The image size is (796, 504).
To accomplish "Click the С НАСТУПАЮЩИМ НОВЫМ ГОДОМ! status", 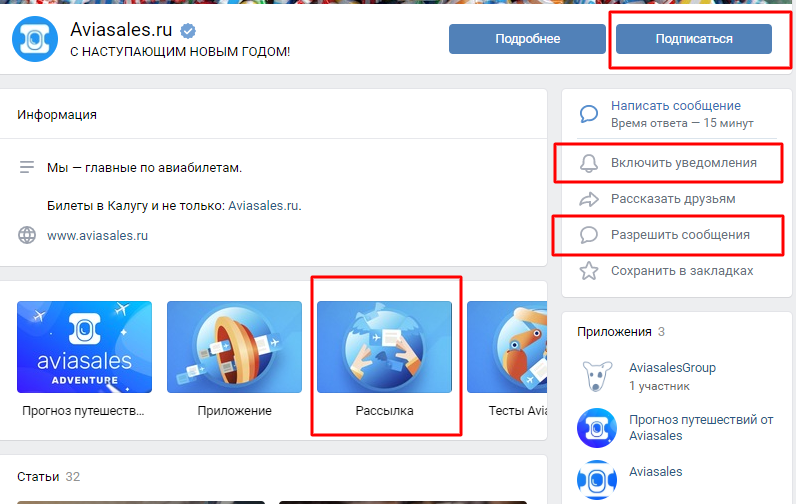I will tap(180, 51).
